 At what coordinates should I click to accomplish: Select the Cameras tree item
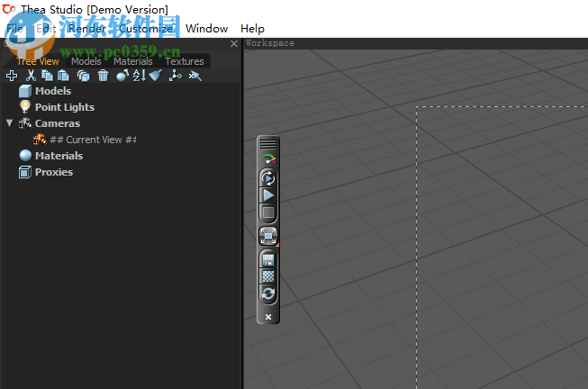tap(58, 123)
